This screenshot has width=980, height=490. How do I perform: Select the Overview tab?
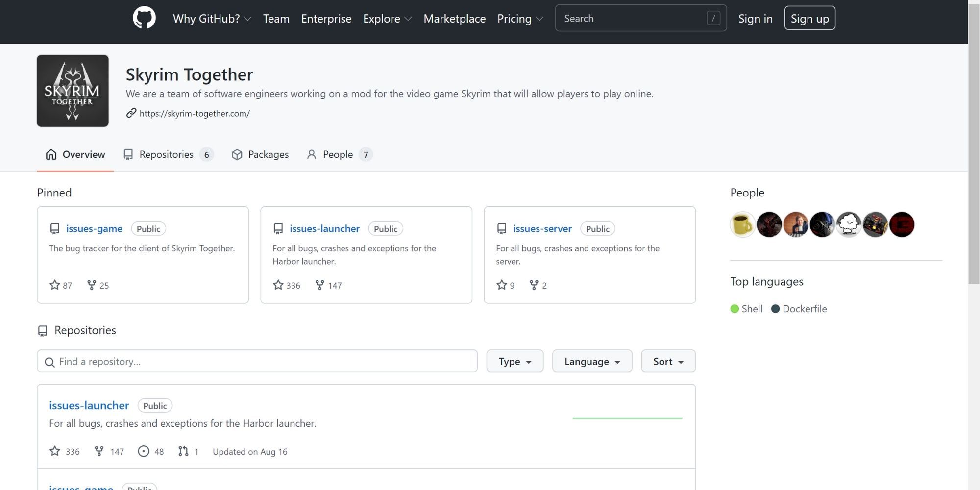pos(75,154)
